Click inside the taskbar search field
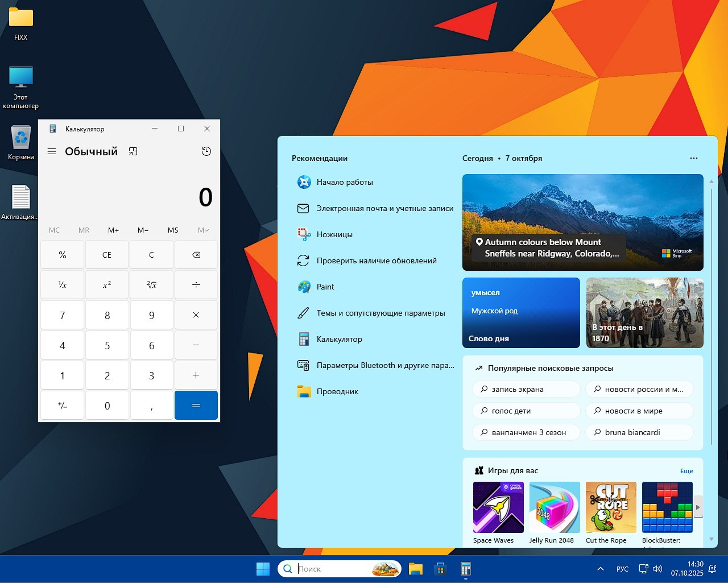The height and width of the screenshot is (583, 728). click(x=333, y=569)
